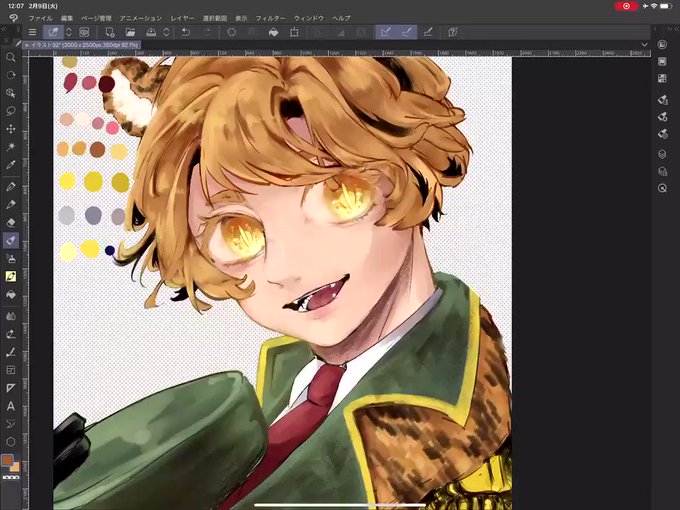Viewport: 680px width, 510px height.
Task: Click the Clear dotted-circle icon
Action: click(x=232, y=32)
